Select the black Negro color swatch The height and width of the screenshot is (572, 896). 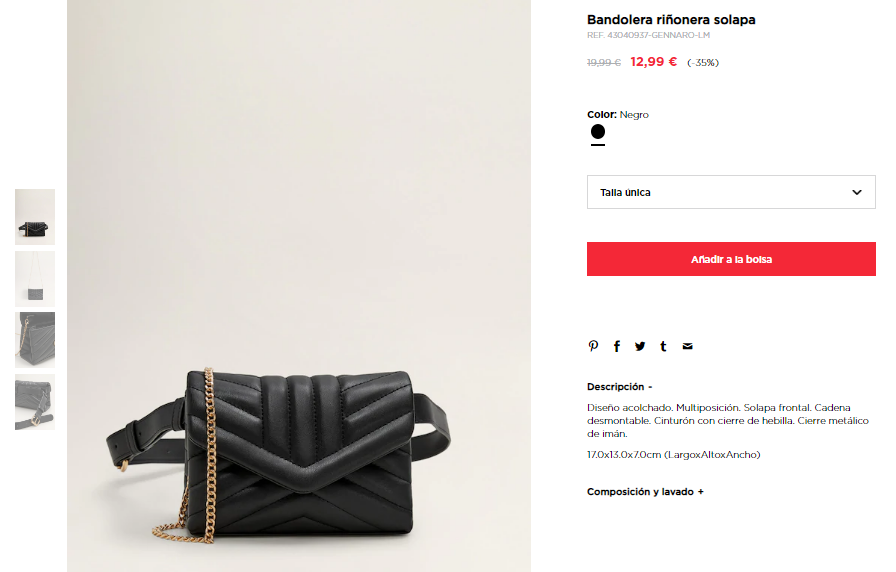[x=598, y=132]
